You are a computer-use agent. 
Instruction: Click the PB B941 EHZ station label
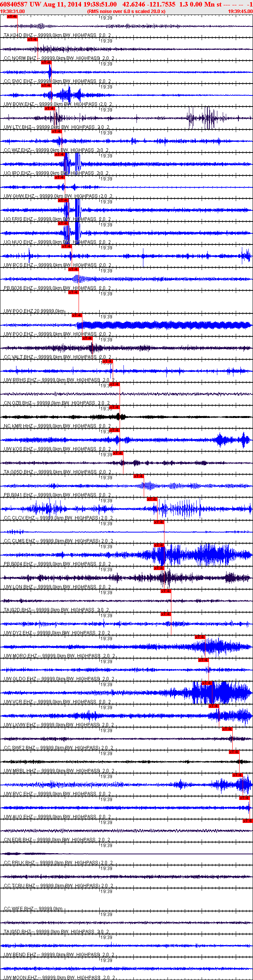[58, 495]
